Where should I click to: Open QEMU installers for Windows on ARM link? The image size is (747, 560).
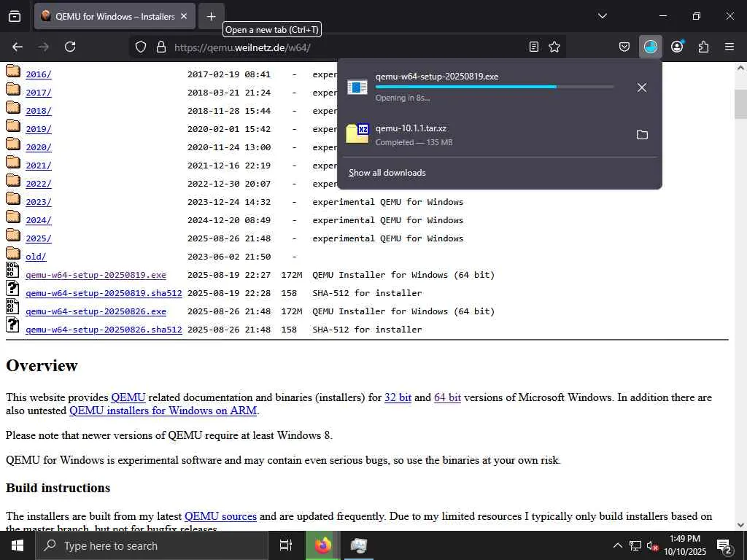[x=163, y=411]
